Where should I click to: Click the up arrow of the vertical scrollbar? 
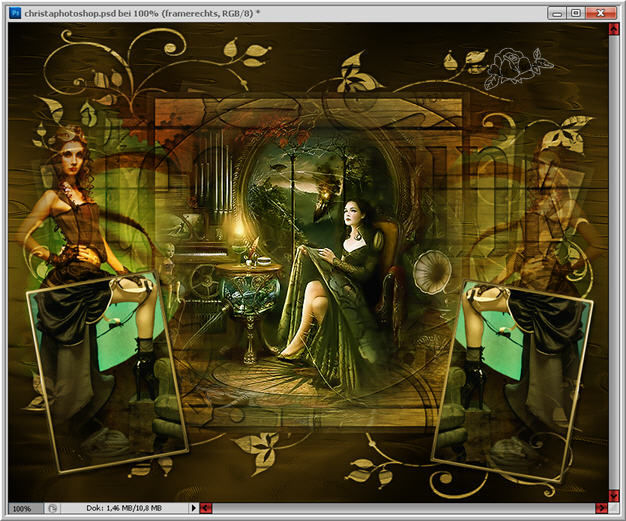pos(614,30)
